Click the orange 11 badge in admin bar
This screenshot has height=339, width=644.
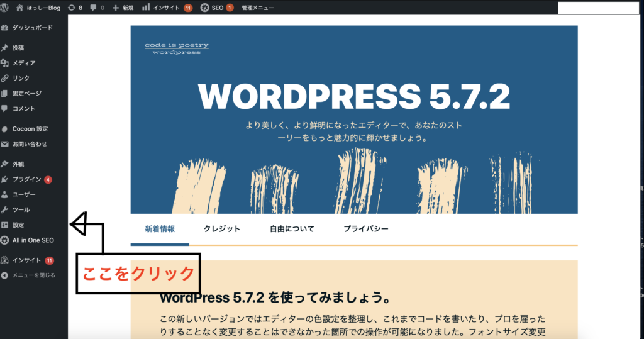coord(188,8)
